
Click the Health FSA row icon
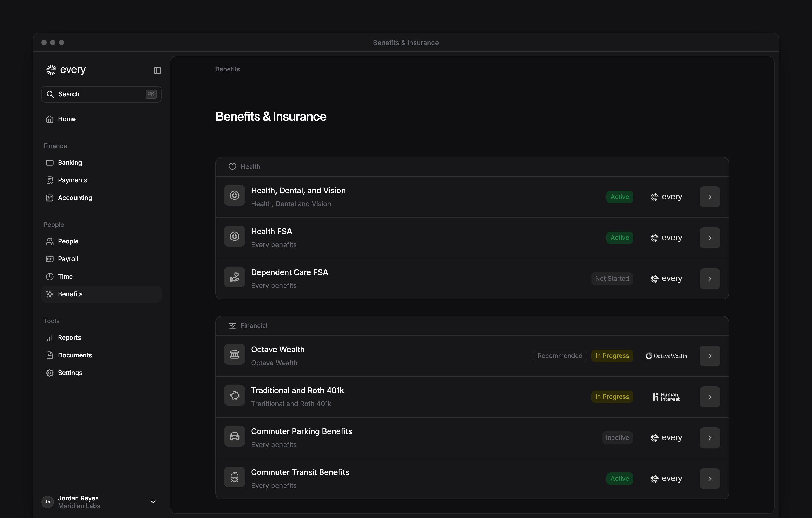point(234,236)
